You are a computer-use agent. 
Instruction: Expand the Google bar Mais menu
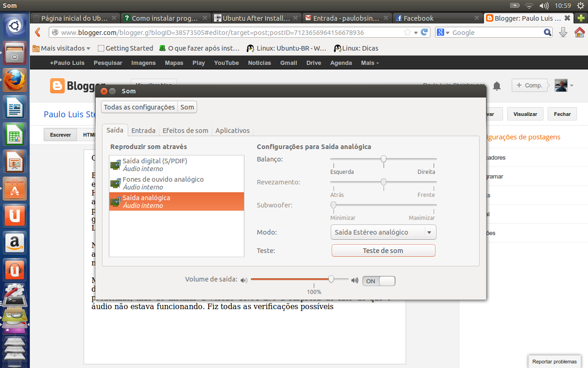pos(370,63)
